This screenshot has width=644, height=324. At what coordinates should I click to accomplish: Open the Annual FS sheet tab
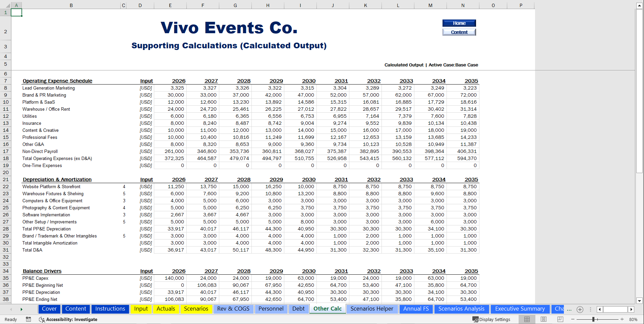416,309
